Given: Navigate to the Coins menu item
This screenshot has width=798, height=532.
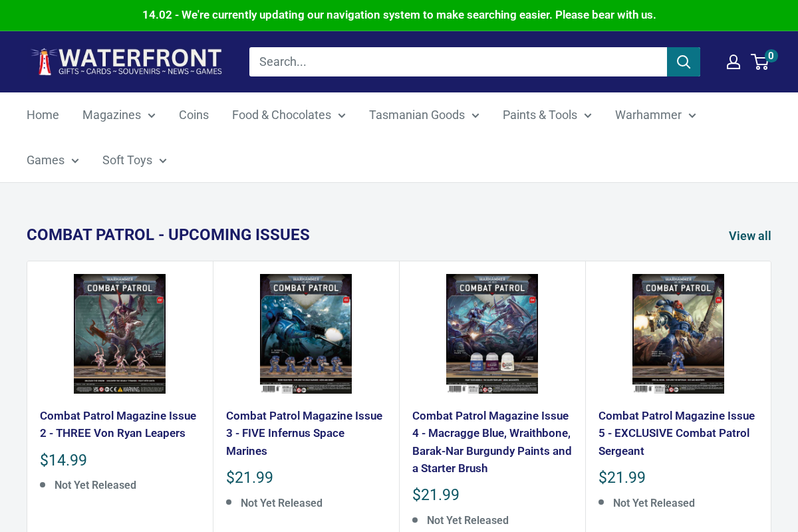Looking at the screenshot, I should pyautogui.click(x=194, y=115).
